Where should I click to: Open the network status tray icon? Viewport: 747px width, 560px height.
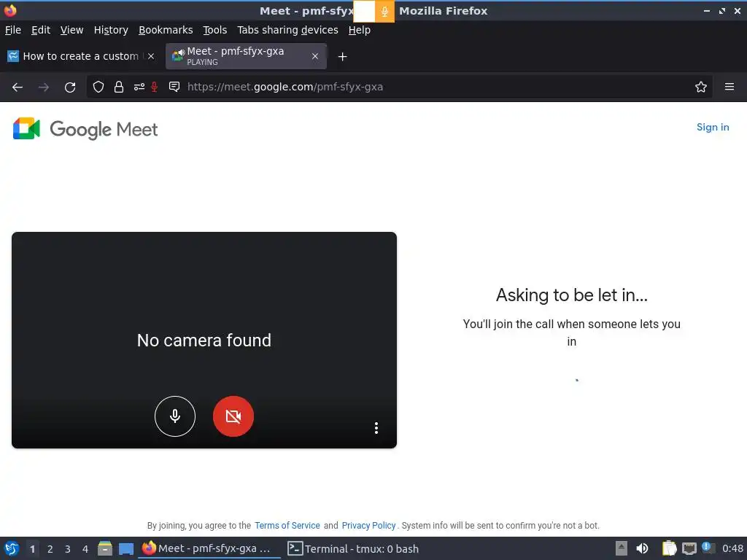[x=689, y=548]
